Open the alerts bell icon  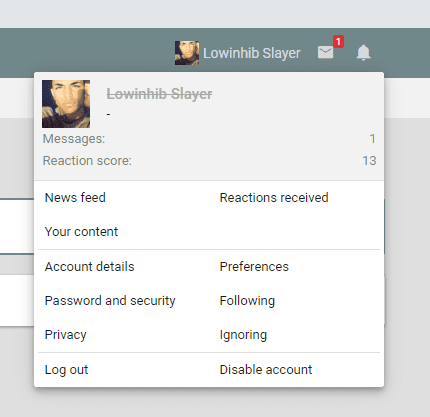point(363,53)
